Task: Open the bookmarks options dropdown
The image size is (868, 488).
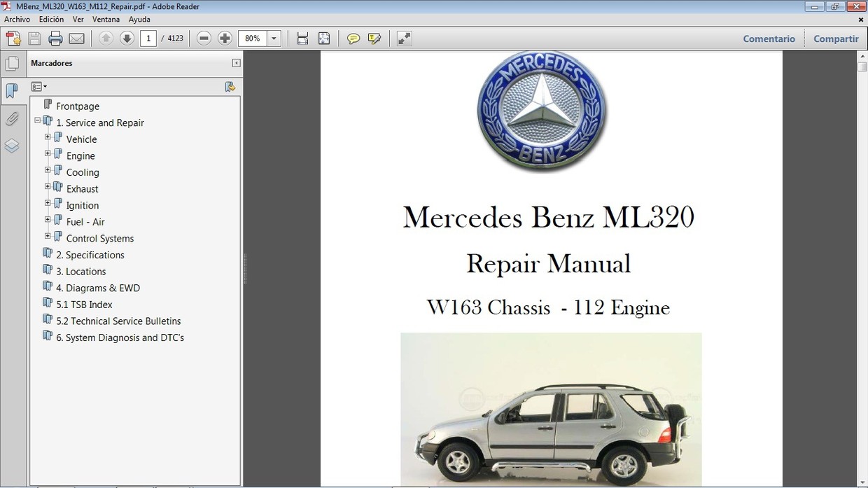Action: coord(39,85)
